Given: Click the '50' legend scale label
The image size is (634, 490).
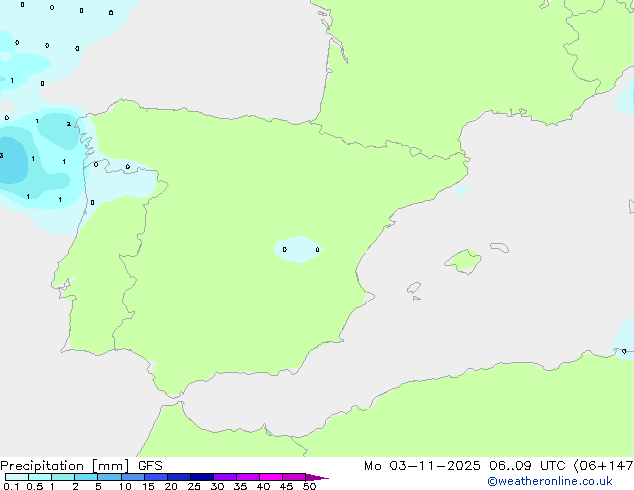Looking at the screenshot, I should point(309,486).
